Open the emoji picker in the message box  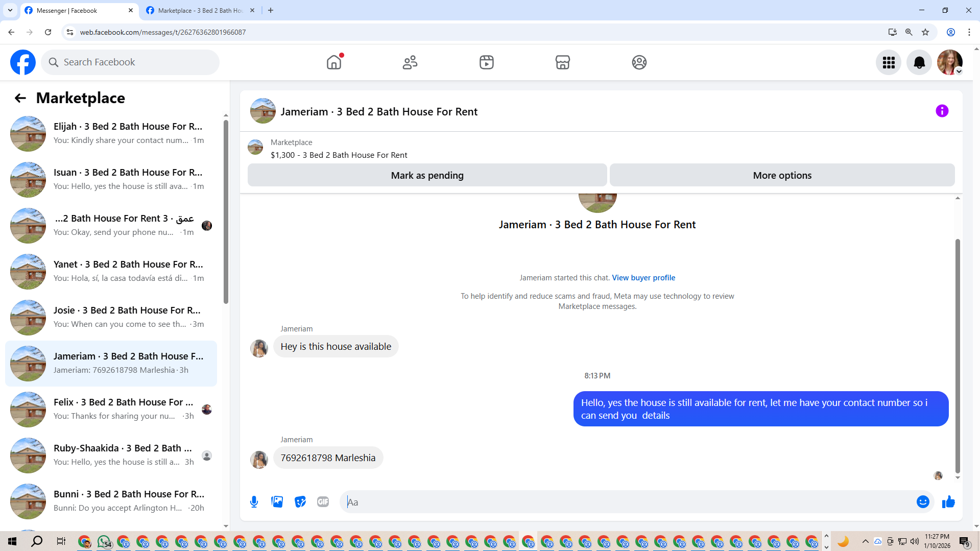[x=923, y=502]
